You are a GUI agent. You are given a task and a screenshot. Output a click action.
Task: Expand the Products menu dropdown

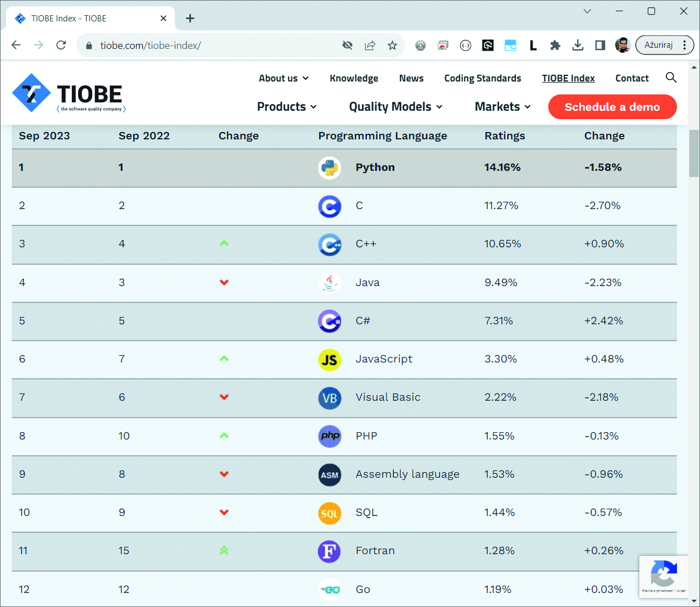pos(287,107)
